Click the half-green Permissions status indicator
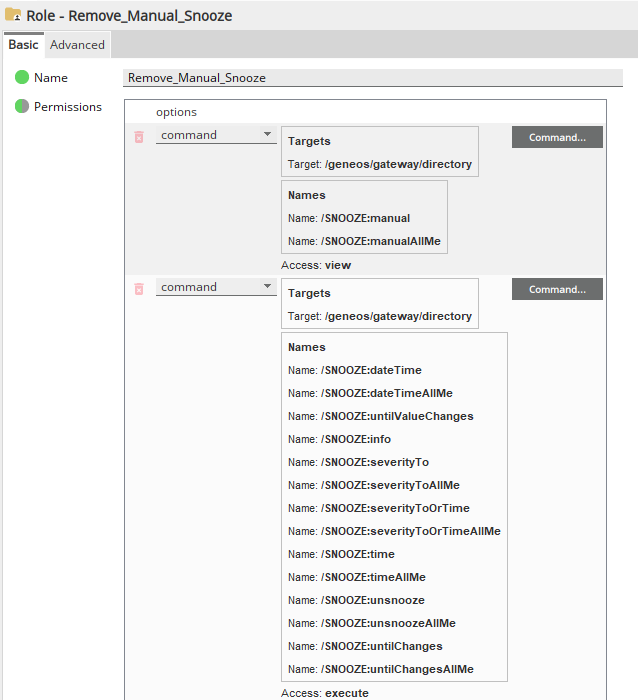 pos(22,106)
